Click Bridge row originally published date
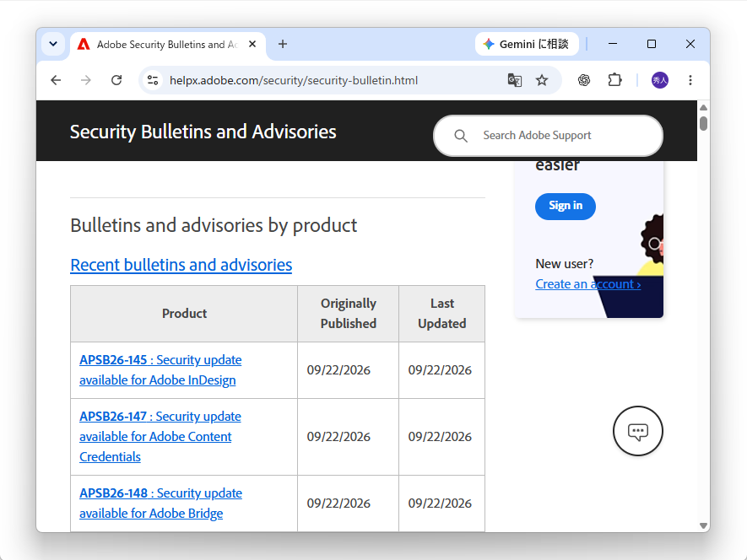This screenshot has height=560, width=747. [338, 503]
